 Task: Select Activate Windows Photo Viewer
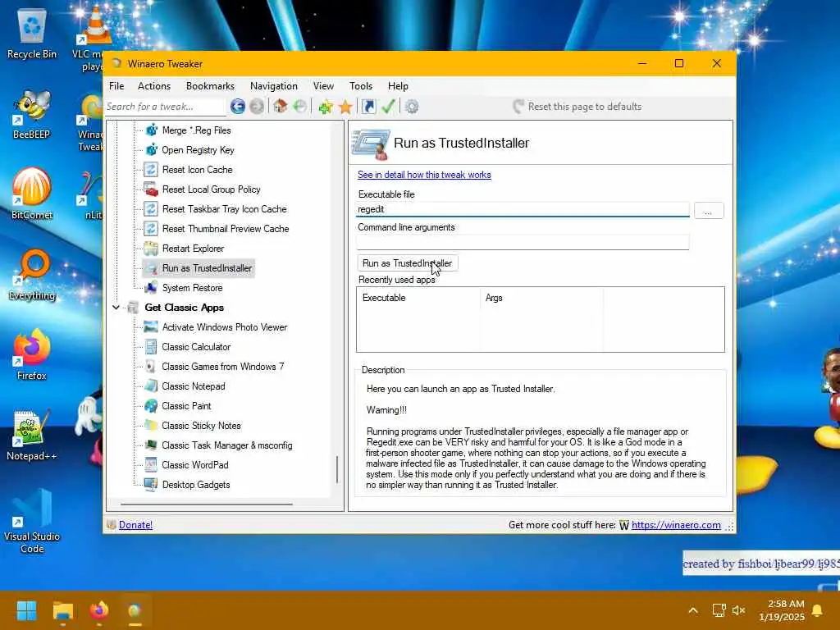[225, 327]
